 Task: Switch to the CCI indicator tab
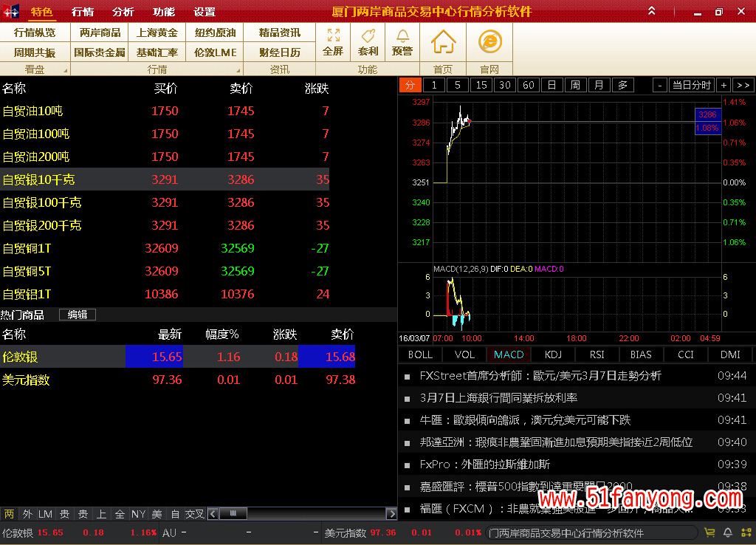click(x=686, y=354)
